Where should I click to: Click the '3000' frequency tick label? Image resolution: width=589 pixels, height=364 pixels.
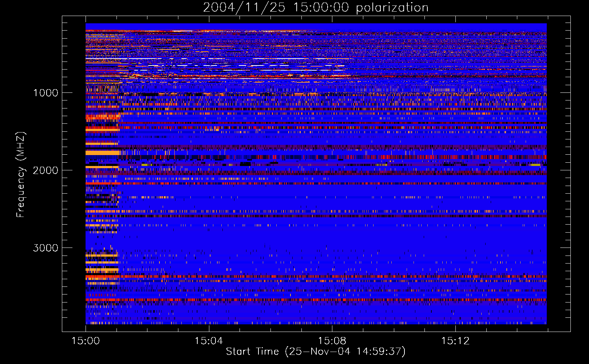point(46,248)
